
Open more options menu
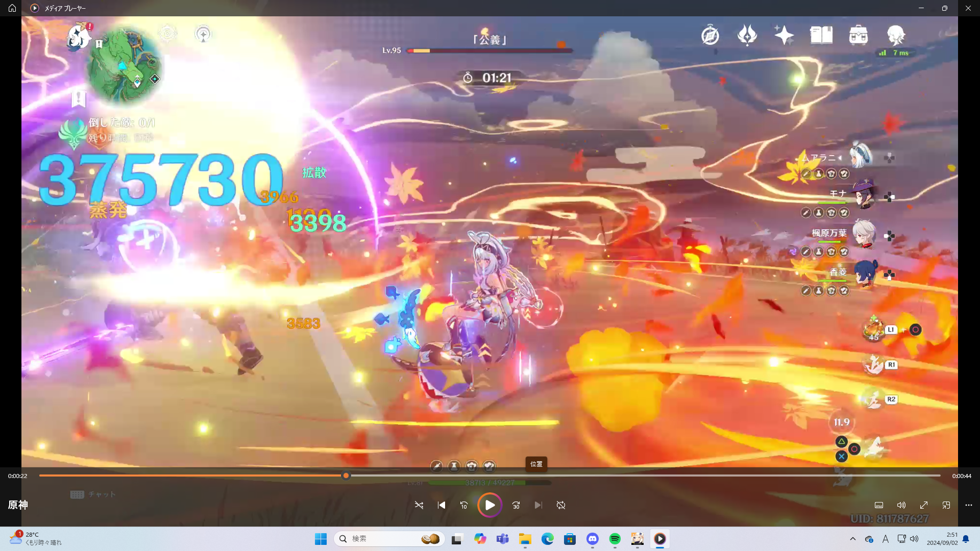(969, 505)
